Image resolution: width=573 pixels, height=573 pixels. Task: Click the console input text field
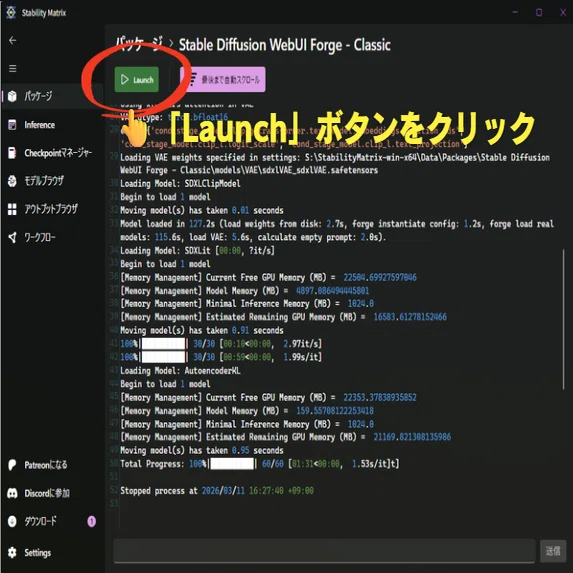[x=325, y=550]
